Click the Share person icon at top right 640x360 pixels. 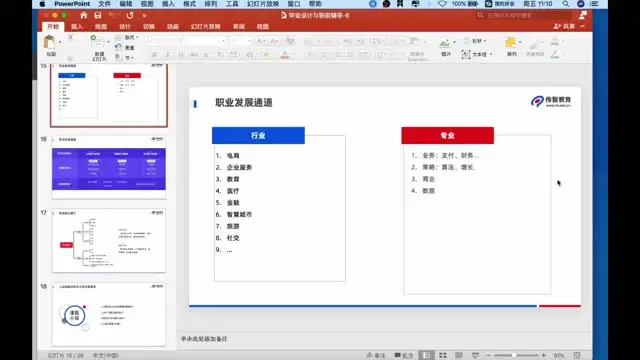point(583,16)
